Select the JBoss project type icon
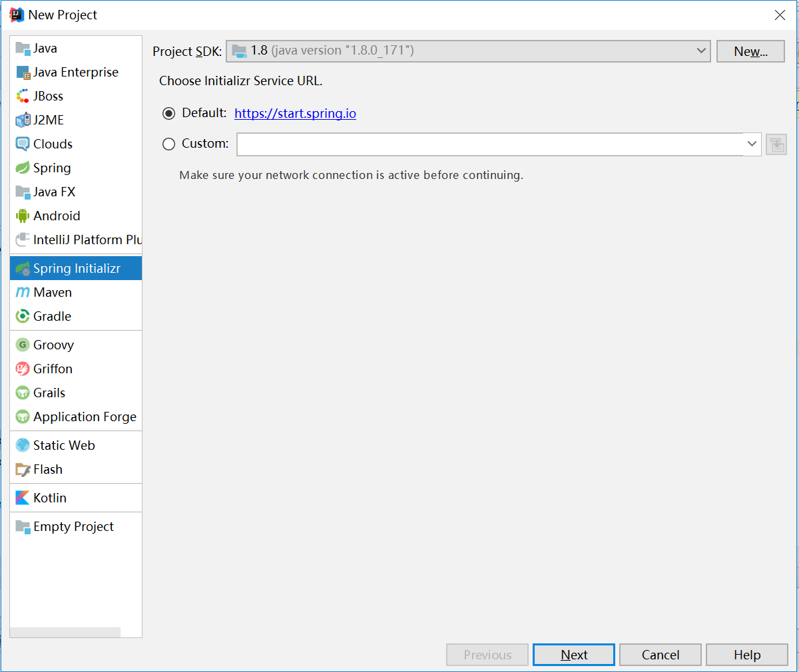This screenshot has height=672, width=799. pyautogui.click(x=23, y=96)
